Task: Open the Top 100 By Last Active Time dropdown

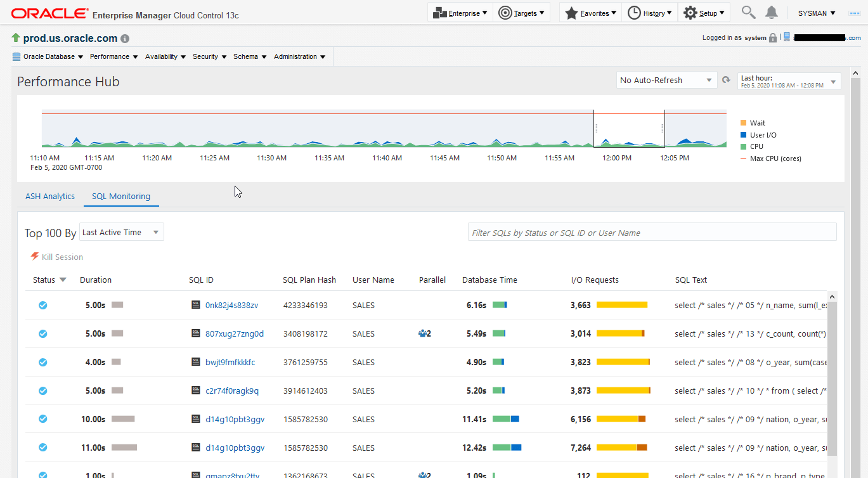Action: point(122,233)
